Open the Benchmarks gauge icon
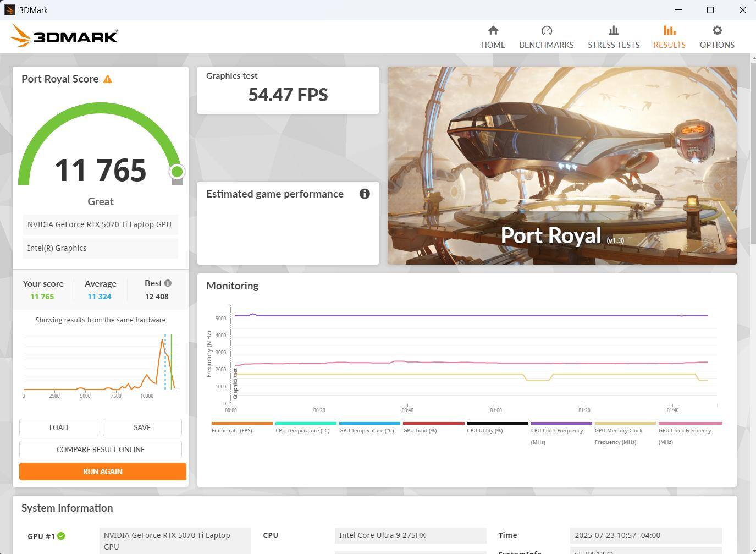This screenshot has height=554, width=756. pos(546,31)
